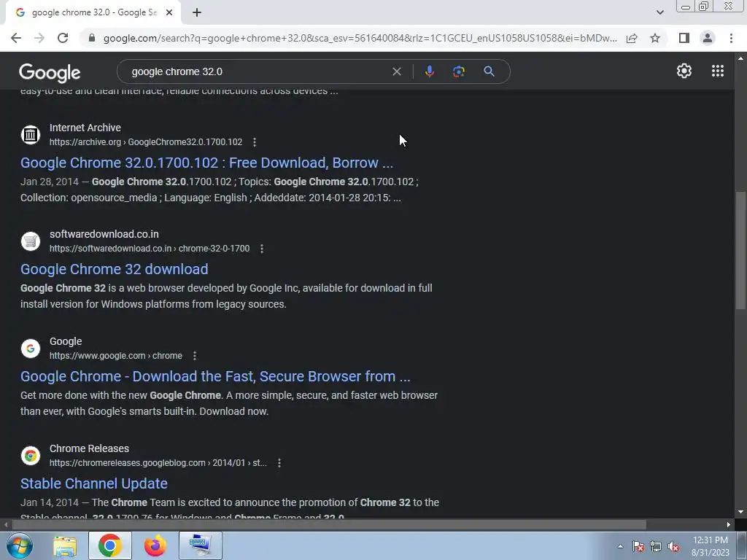Open File Explorer from the taskbar
Screen dimensions: 747x560
[x=65, y=546]
